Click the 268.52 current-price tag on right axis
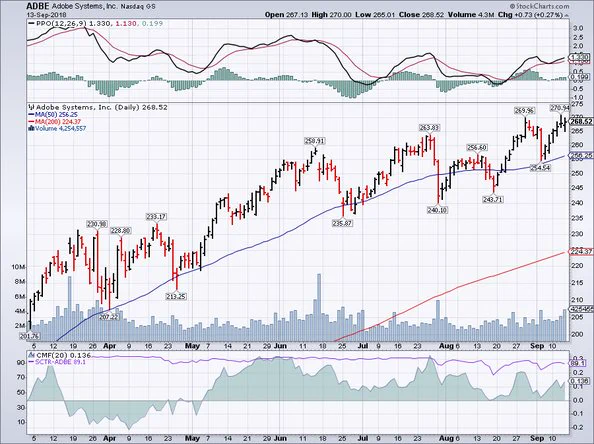This screenshot has height=444, width=594. click(581, 121)
